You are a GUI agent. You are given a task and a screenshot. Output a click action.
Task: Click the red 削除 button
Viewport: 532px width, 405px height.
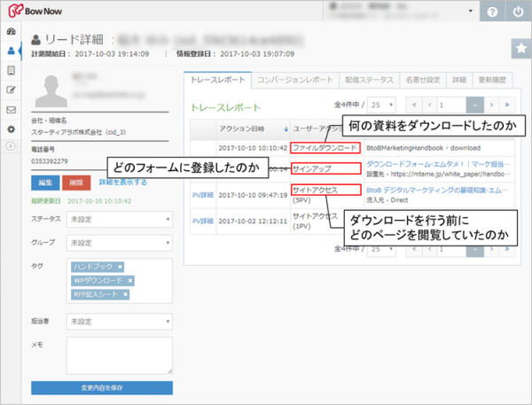(x=76, y=182)
